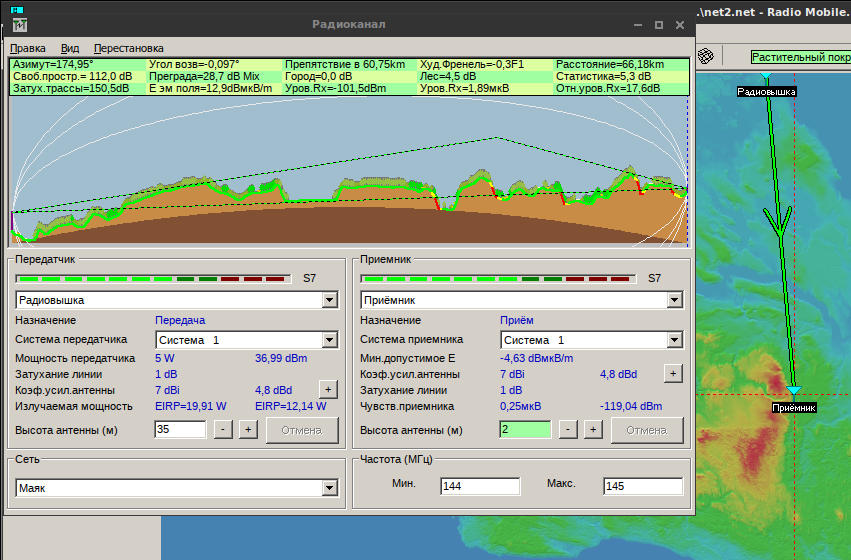
Task: Click EIRP=19,91 W value
Action: (x=190, y=406)
